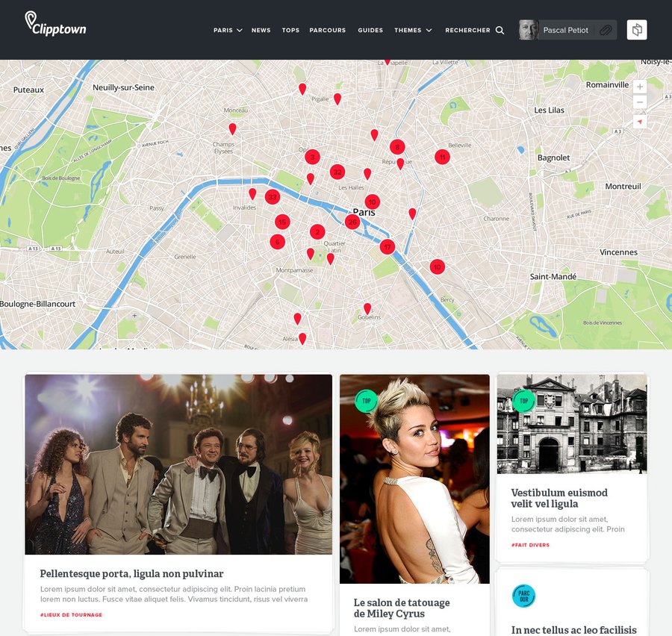672x636 pixels.
Task: Zoom out on the map
Action: (x=640, y=102)
